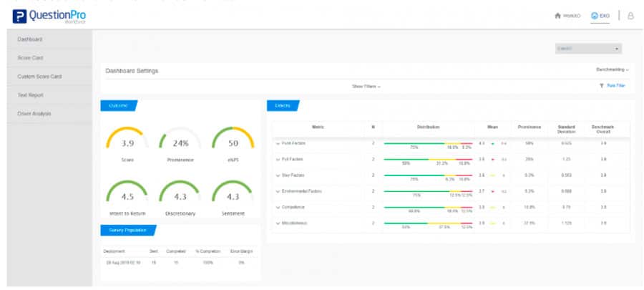Open Text Report in the sidebar
The width and height of the screenshot is (644, 290).
point(49,95)
